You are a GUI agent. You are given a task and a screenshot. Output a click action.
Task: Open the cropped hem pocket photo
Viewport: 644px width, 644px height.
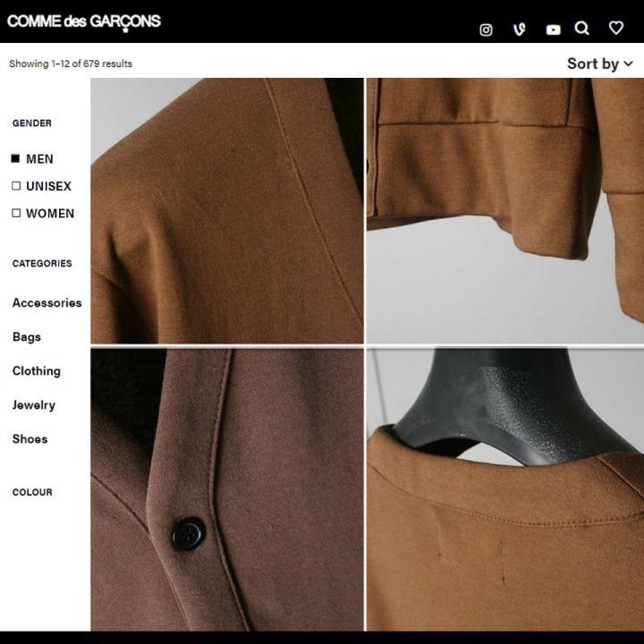505,211
